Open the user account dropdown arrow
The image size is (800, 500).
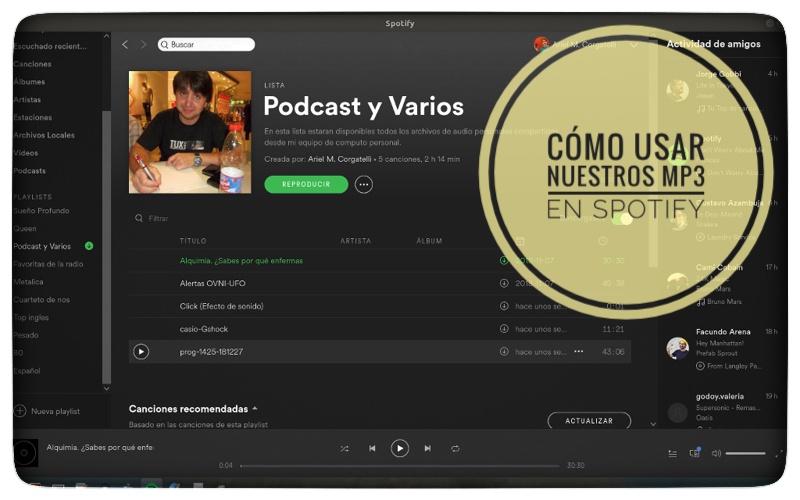(x=633, y=45)
